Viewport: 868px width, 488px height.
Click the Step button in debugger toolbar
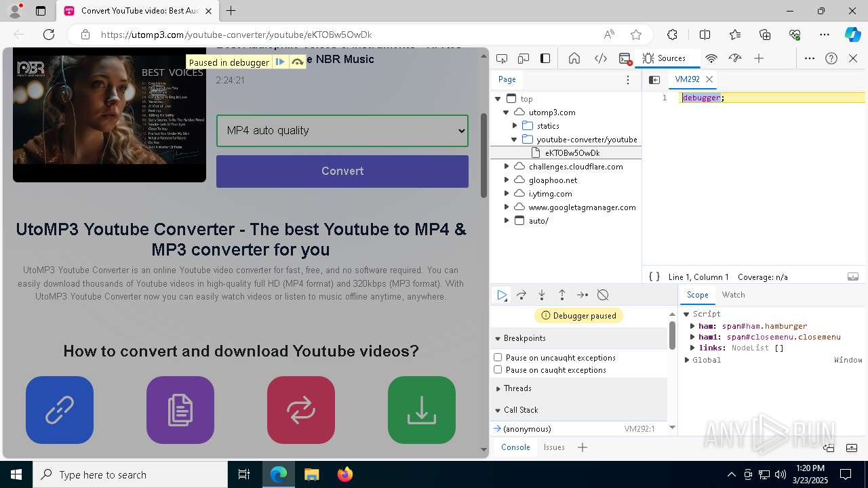583,295
